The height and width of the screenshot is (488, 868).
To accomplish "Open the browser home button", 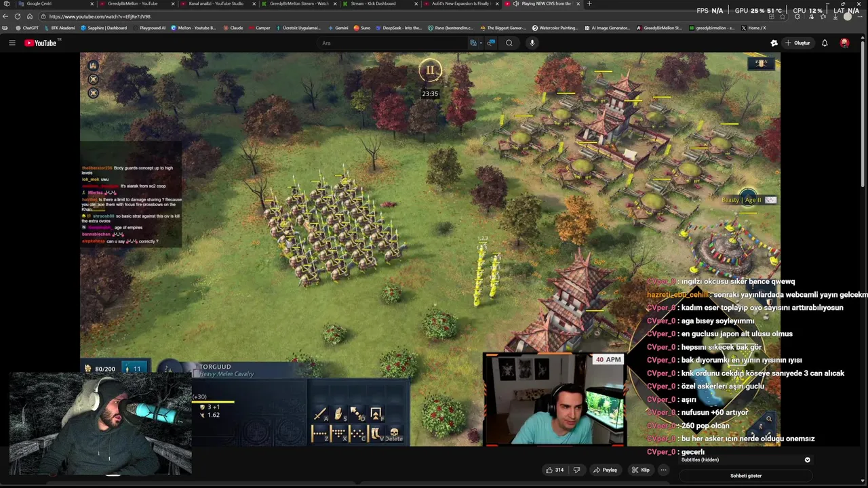I will 30,16.
